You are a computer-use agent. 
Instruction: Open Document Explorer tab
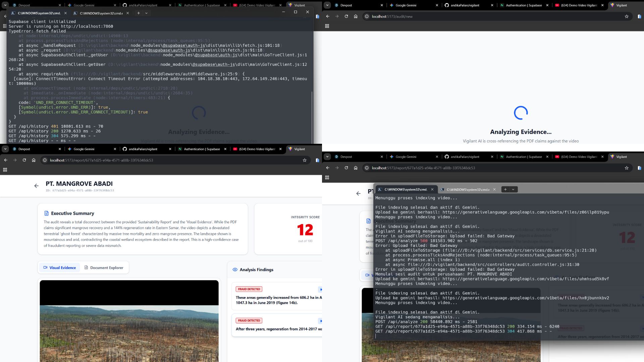click(104, 267)
